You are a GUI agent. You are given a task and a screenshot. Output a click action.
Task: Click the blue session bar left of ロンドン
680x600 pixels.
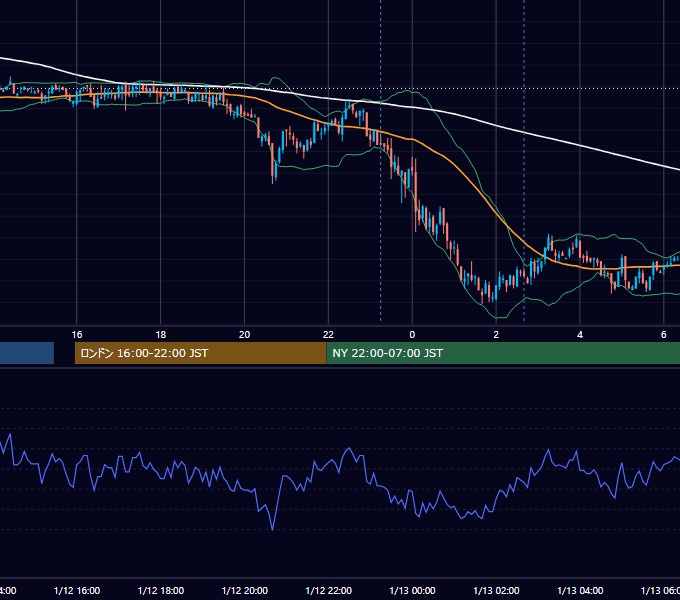(27, 353)
